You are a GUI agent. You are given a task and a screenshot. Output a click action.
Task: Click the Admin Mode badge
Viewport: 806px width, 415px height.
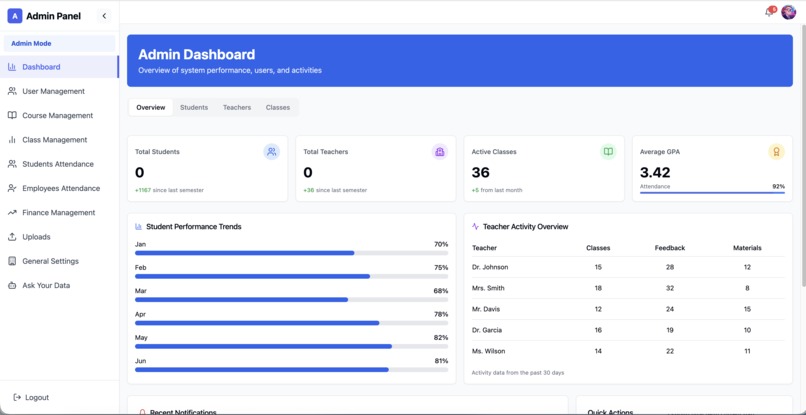pyautogui.click(x=59, y=44)
